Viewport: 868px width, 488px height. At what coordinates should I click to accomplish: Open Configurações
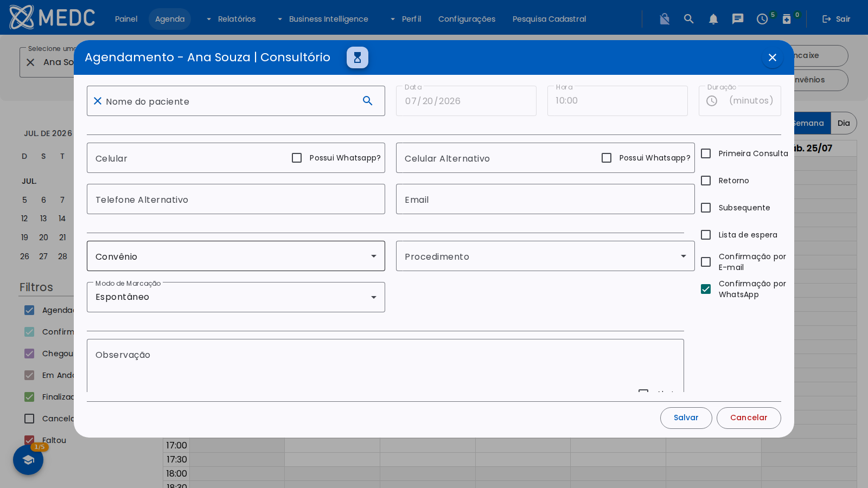[467, 19]
